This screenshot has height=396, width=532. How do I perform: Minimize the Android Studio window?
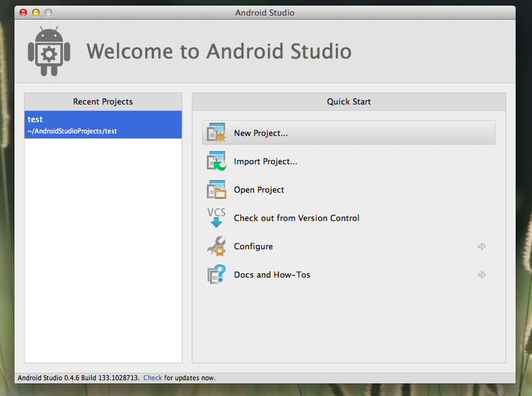tap(36, 13)
